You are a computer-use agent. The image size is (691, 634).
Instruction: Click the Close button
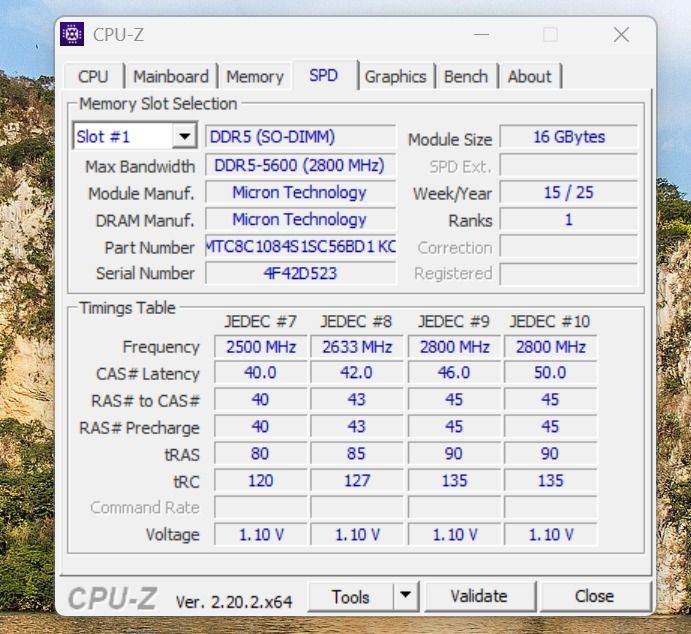point(595,596)
